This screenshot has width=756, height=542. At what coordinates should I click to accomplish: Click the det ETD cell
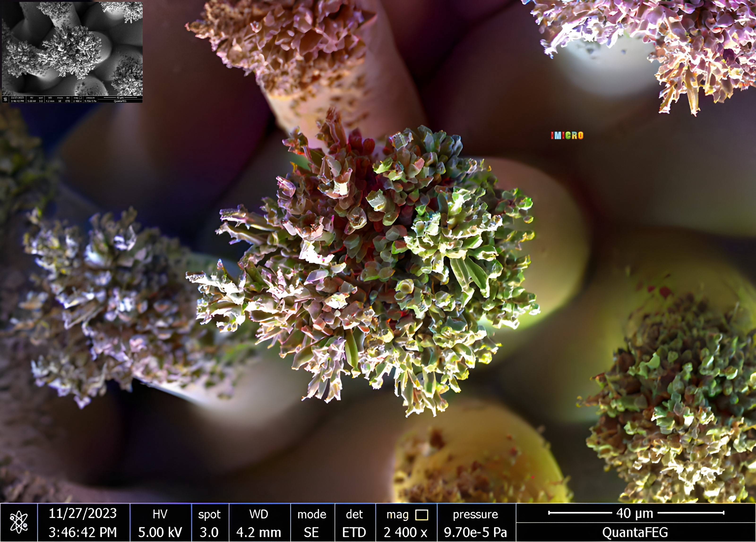point(354,523)
